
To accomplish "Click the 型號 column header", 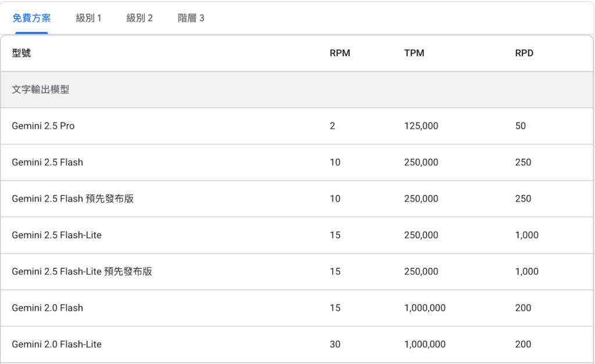I will pyautogui.click(x=21, y=53).
